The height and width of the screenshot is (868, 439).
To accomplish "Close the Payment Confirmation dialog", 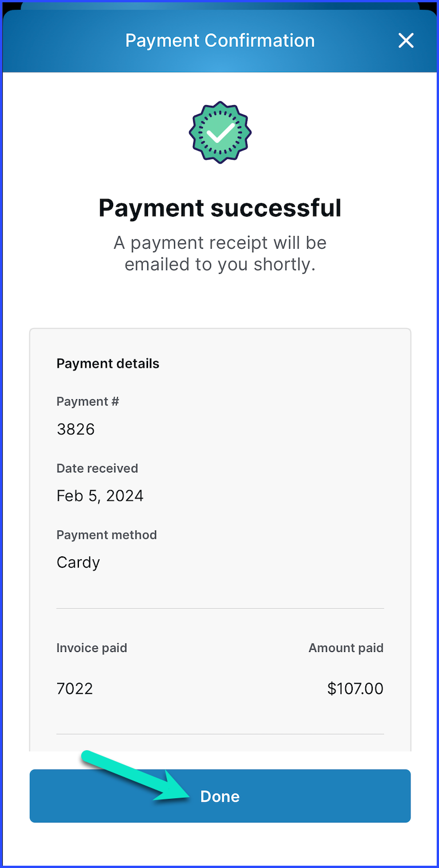I will [x=406, y=41].
